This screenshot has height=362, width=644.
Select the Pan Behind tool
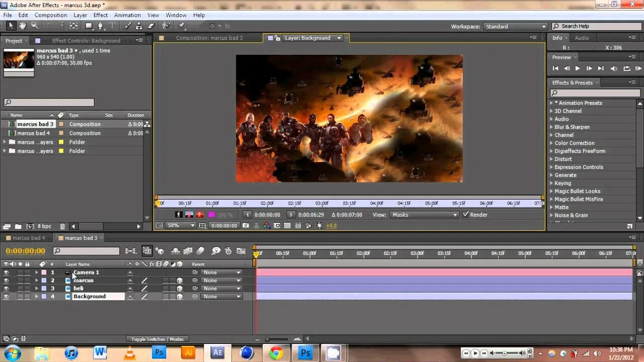pos(74,26)
